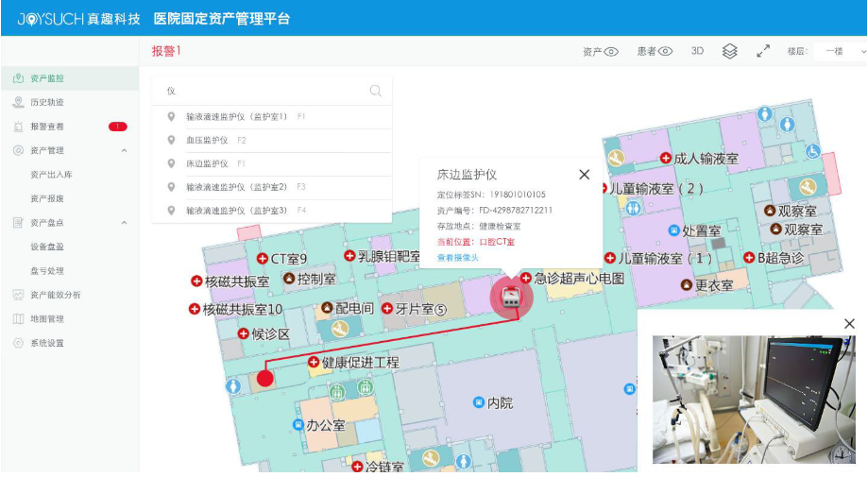Click the 报警查看 alarm bell icon
Viewport: 868px width, 477px height.
coord(18,127)
